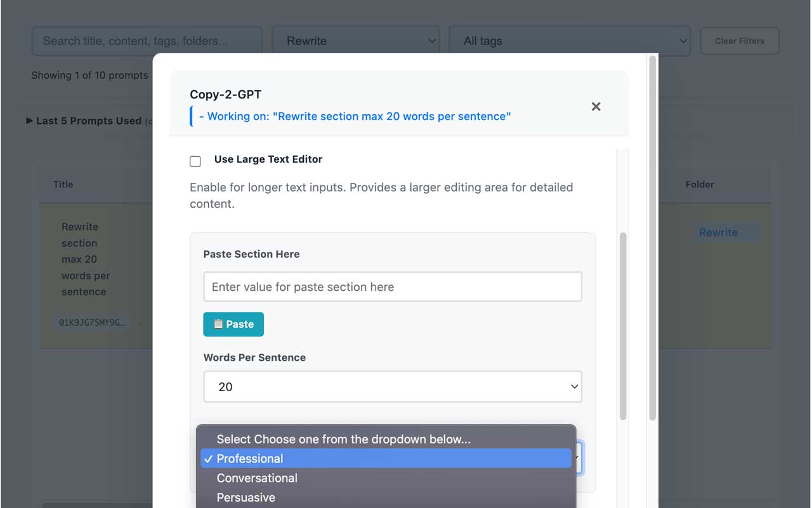Viewport: 812px width, 508px height.
Task: Click the Clear Filters button
Action: point(739,41)
